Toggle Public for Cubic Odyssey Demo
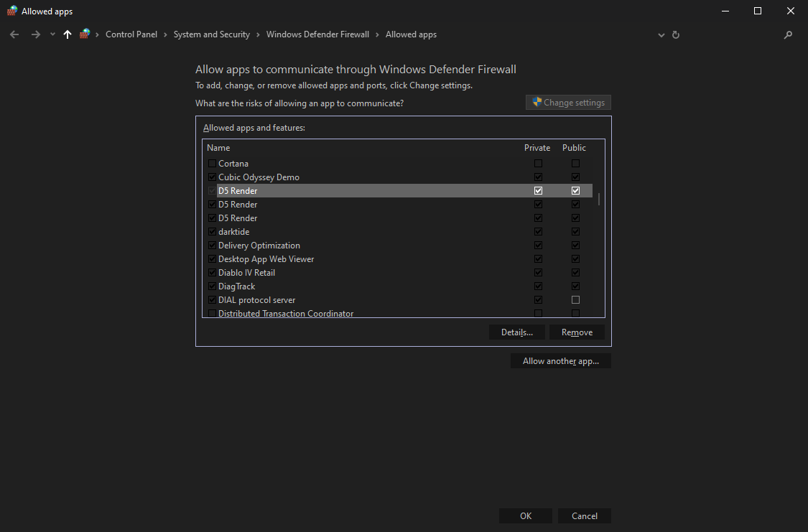The height and width of the screenshot is (532, 808). (575, 177)
